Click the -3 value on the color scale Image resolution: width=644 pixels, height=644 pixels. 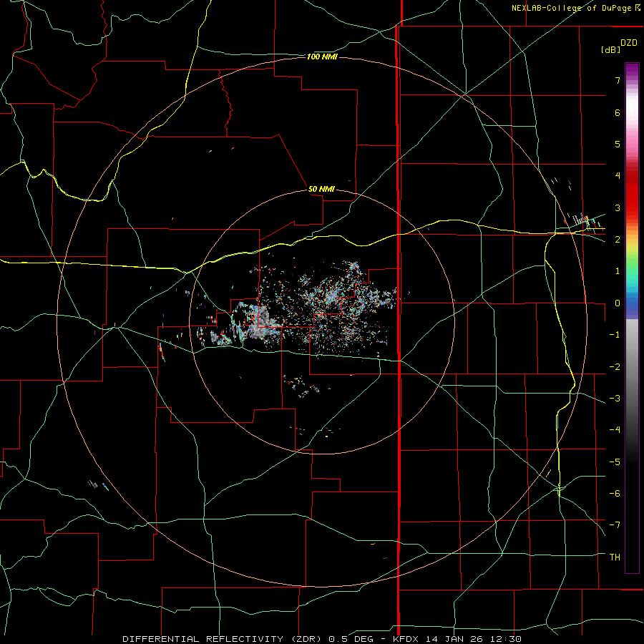(615, 399)
